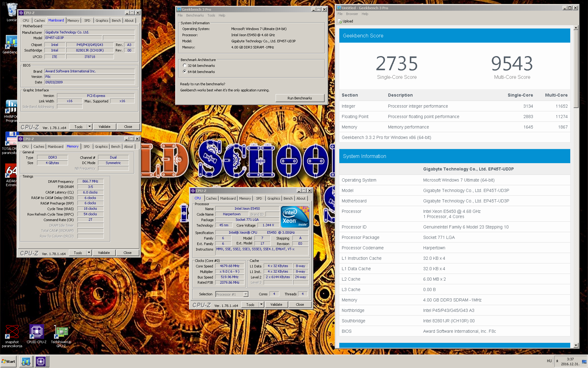Viewport: 588px width, 368px height.
Task: Click the CPU-Z Mainboard window title icon
Action: pyautogui.click(x=21, y=13)
